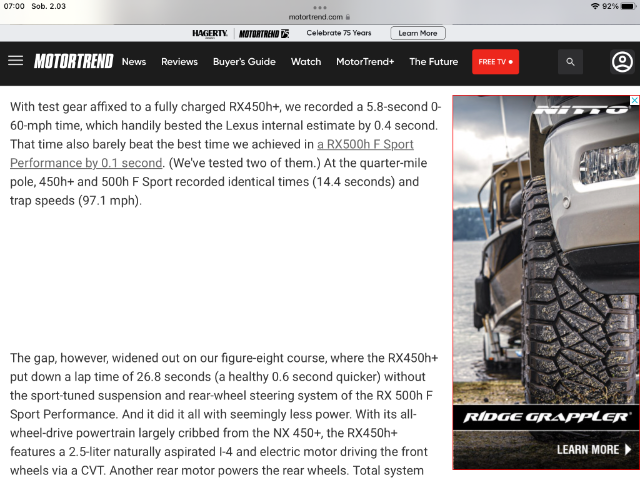640x480 pixels.
Task: Open the search magnifier icon
Action: (570, 62)
